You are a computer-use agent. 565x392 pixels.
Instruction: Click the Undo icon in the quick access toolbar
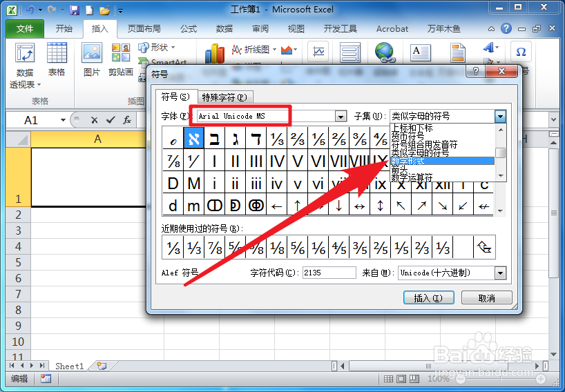click(x=30, y=10)
